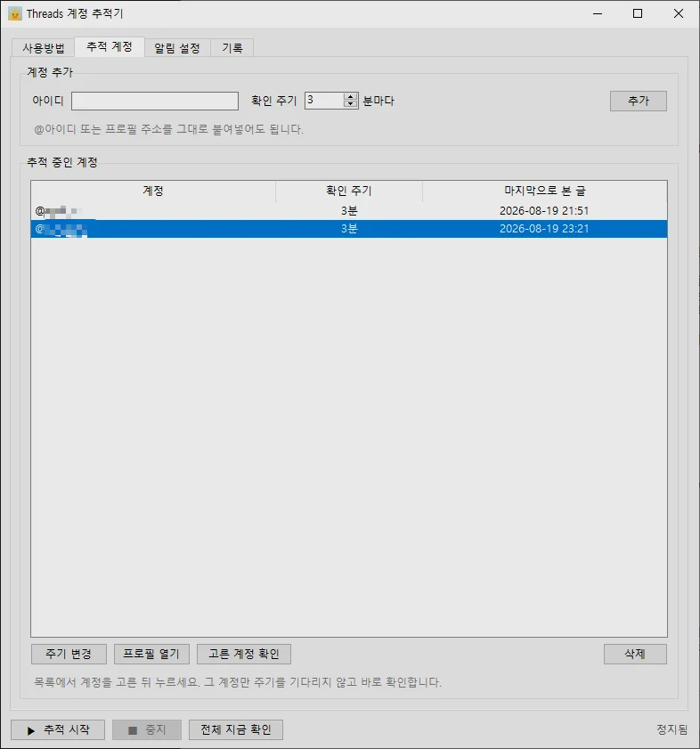
Task: Select the highlighted row dated 2026-08-19 23:21
Action: [349, 229]
